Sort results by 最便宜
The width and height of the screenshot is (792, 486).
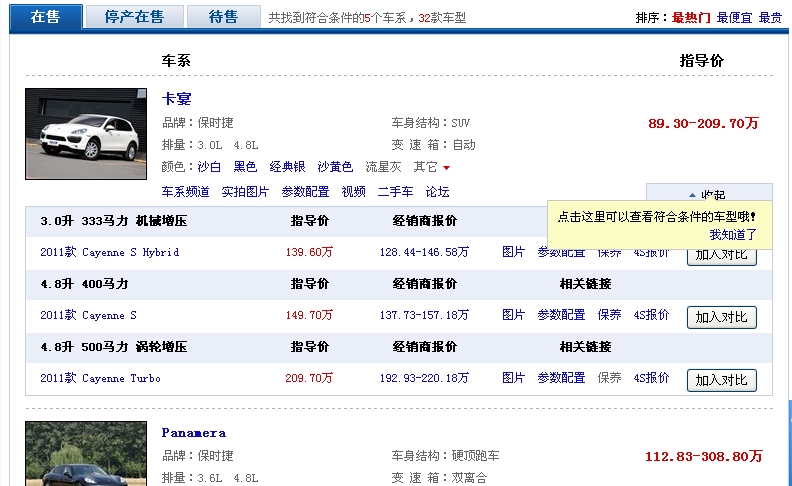point(734,18)
